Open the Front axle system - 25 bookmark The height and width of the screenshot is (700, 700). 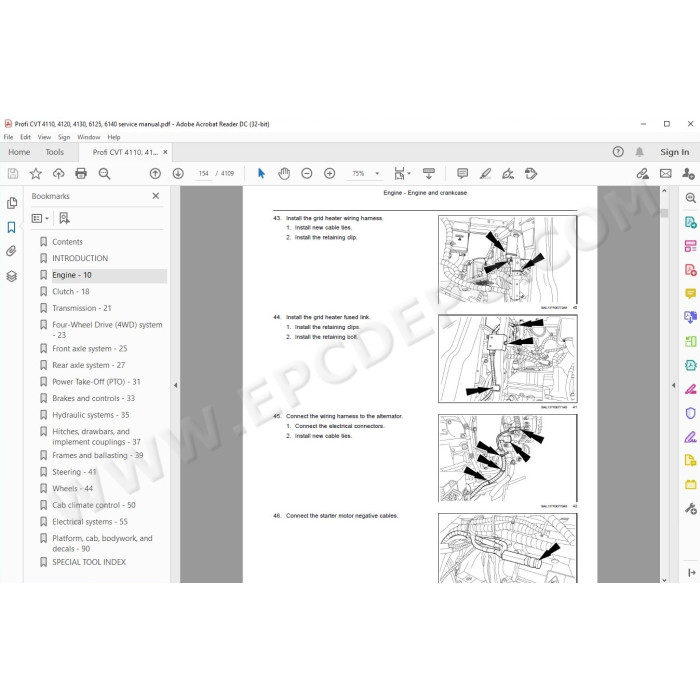[x=90, y=349]
